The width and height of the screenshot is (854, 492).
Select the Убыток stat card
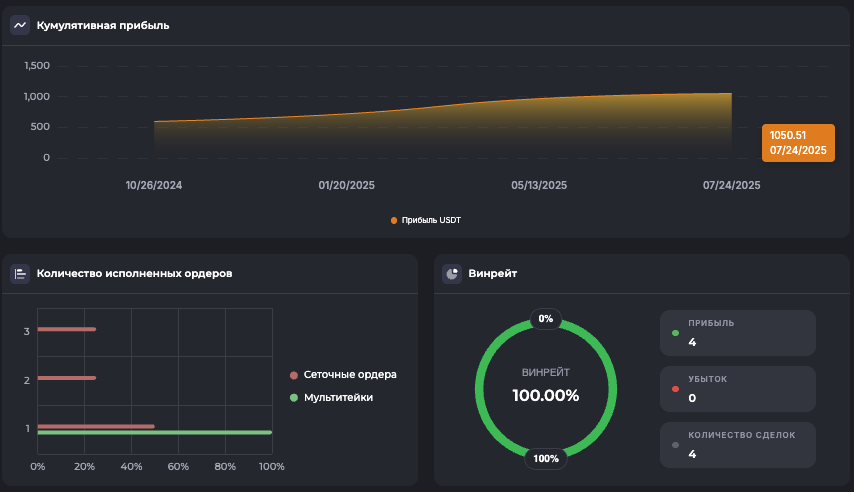(x=737, y=389)
